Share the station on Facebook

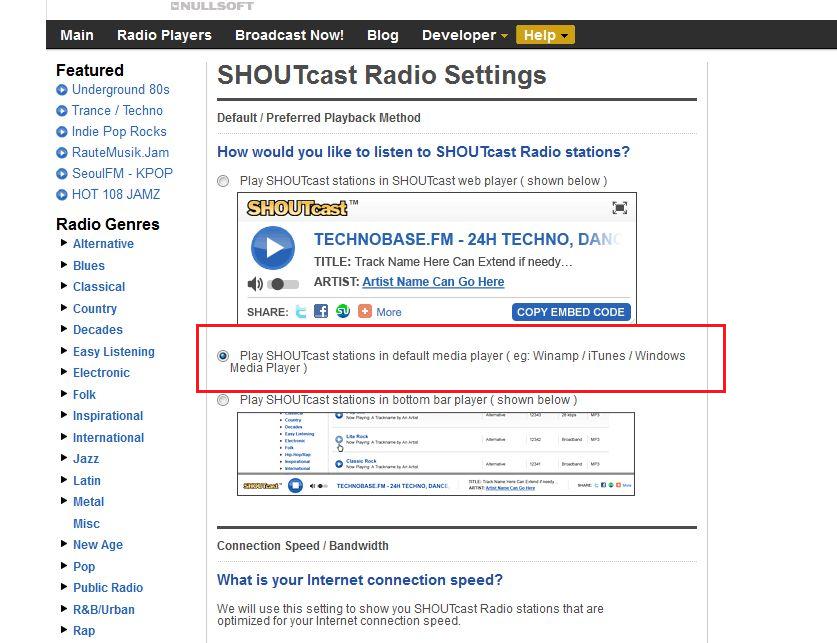320,311
